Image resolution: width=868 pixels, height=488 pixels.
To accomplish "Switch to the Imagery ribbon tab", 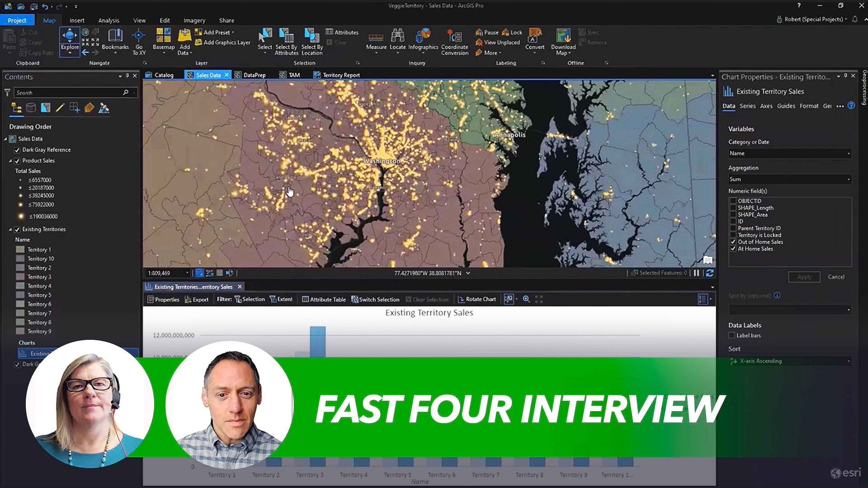I will tap(194, 20).
